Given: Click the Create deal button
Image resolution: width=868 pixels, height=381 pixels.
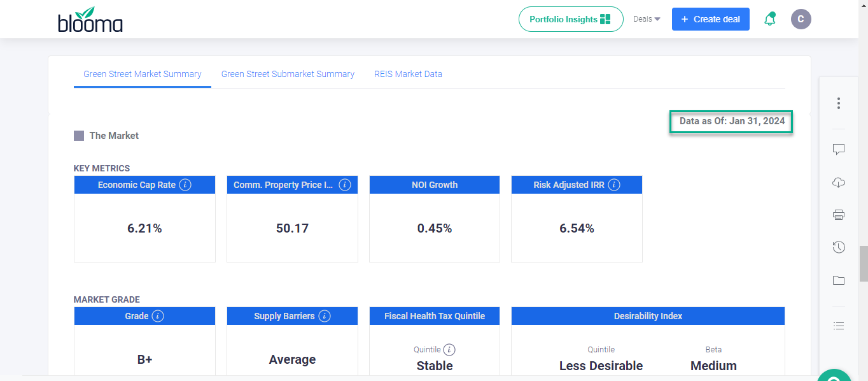Looking at the screenshot, I should (710, 19).
